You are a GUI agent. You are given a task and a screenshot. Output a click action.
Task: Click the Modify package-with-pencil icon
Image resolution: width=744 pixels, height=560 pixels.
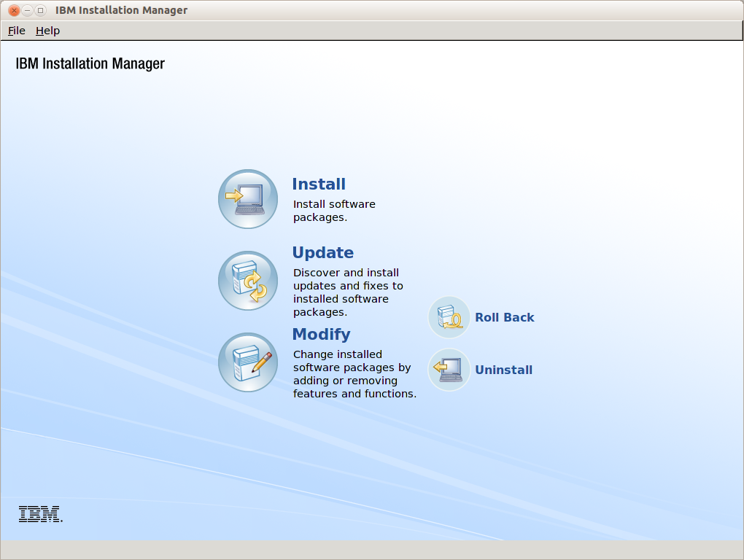coord(248,362)
